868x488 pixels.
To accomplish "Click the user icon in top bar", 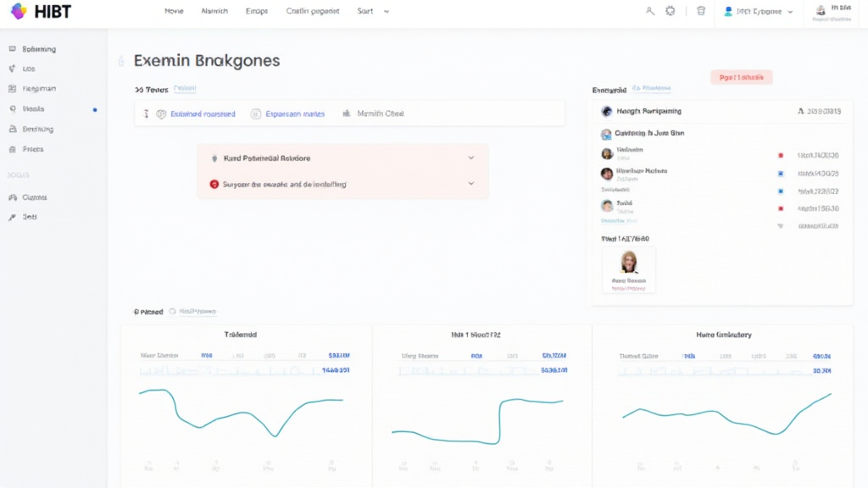I will 650,11.
